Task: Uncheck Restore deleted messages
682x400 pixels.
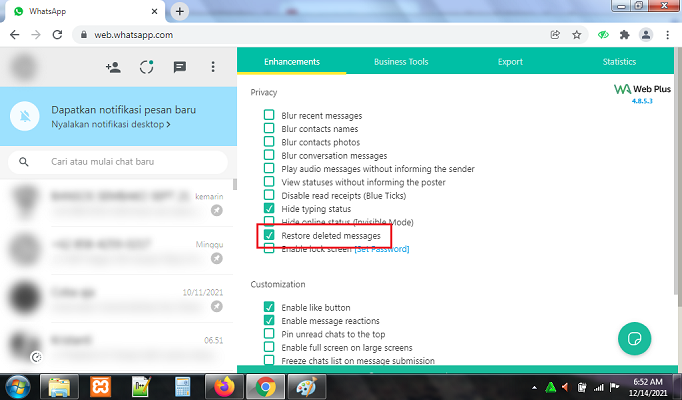Action: tap(269, 235)
